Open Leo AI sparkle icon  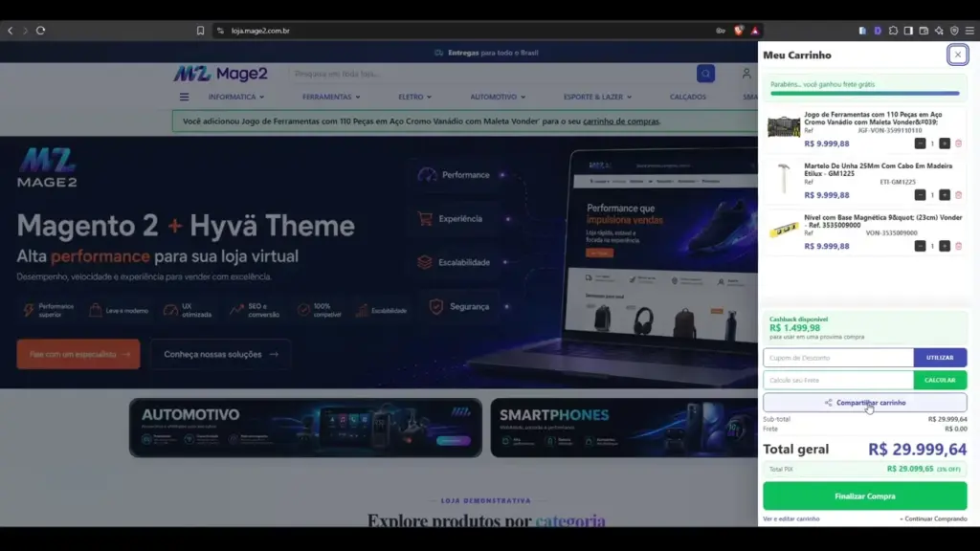click(x=939, y=31)
